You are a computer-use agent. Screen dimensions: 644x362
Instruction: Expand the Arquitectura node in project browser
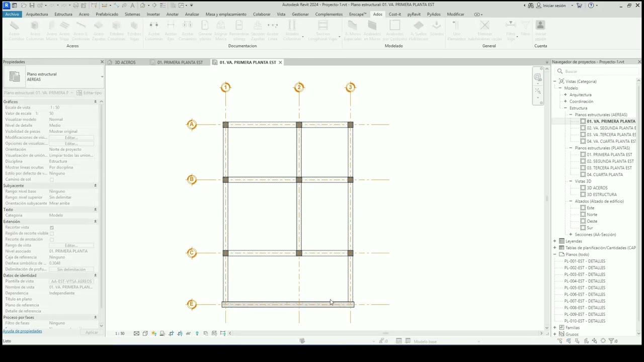566,95
